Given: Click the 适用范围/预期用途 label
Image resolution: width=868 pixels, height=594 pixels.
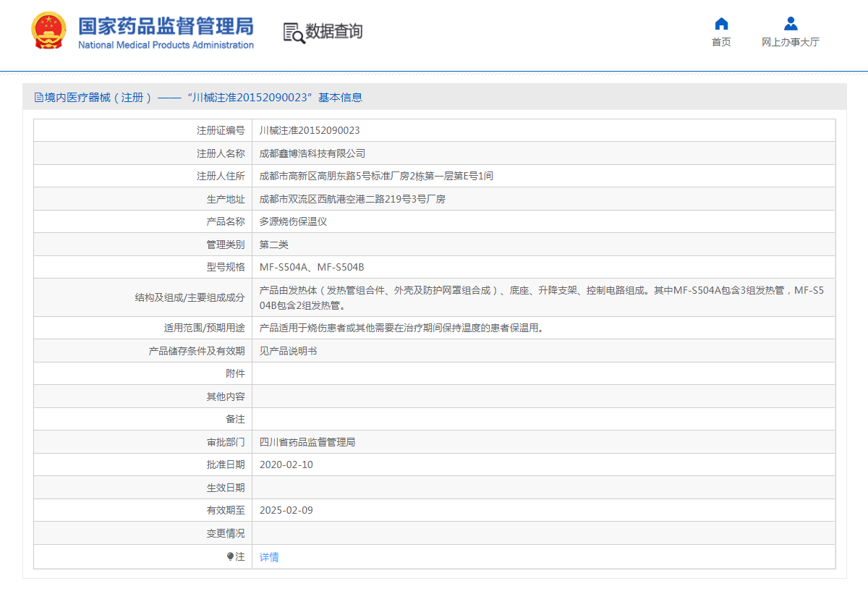Looking at the screenshot, I should (204, 328).
